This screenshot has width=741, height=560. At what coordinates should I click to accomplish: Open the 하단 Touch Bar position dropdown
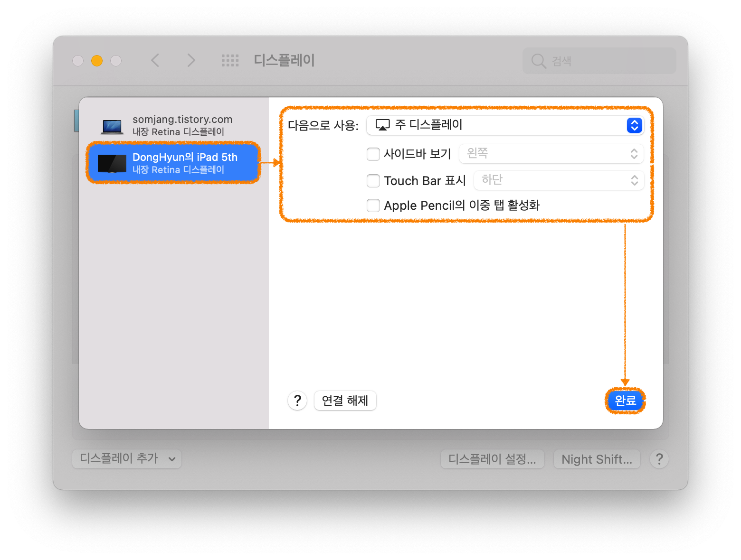(x=559, y=180)
